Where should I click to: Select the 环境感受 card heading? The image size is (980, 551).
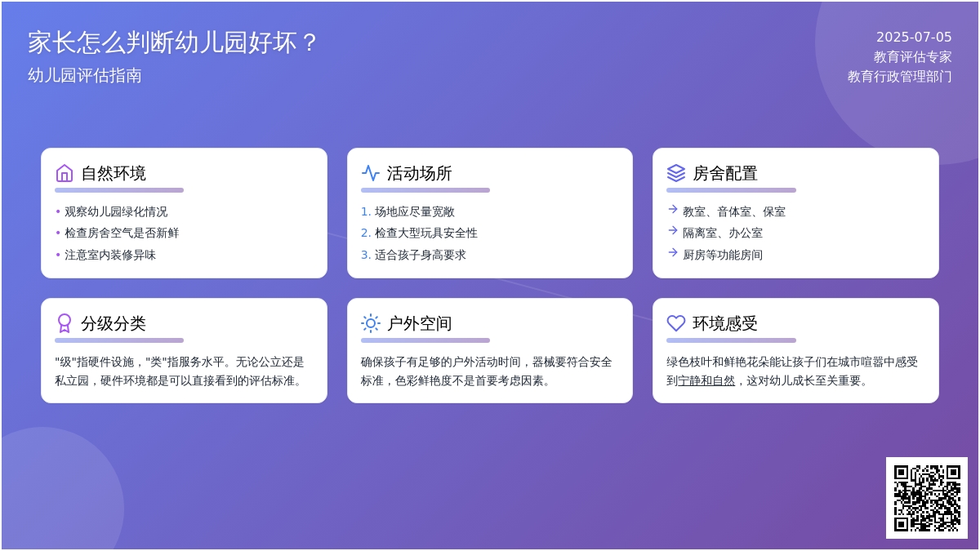725,323
